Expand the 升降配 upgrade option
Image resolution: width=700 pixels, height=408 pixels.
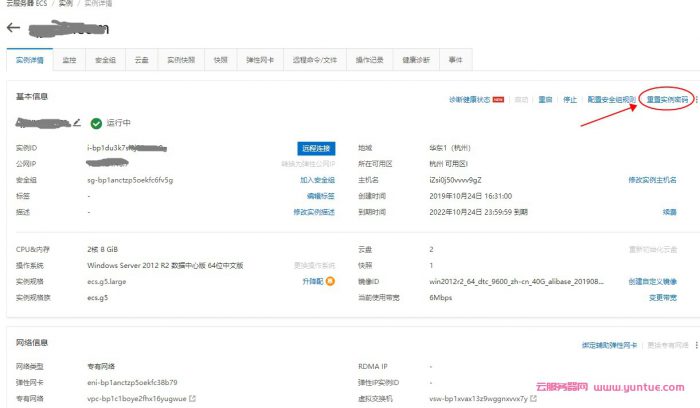coord(313,282)
